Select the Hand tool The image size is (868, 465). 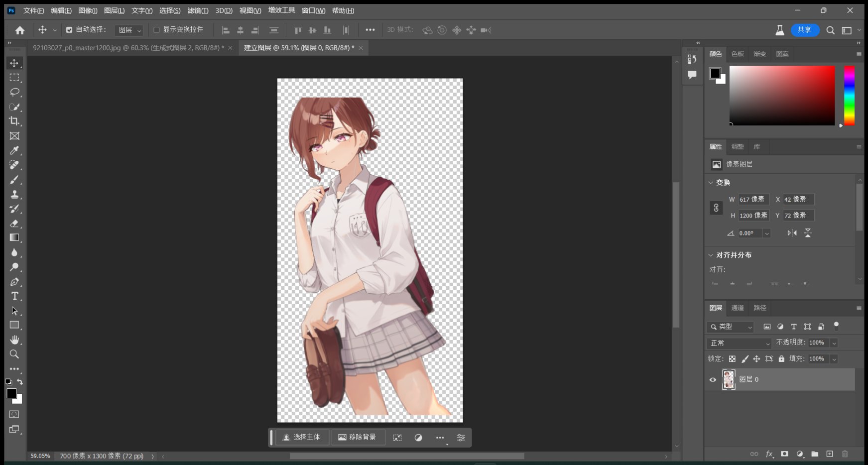(x=14, y=340)
